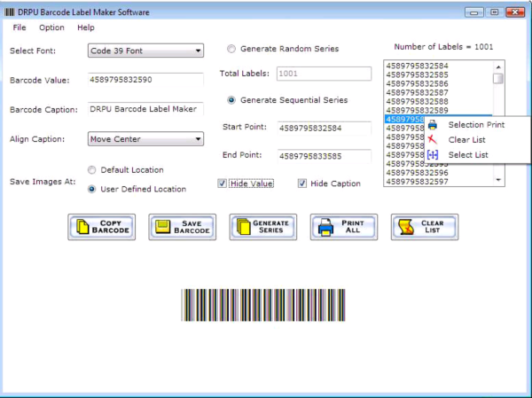This screenshot has height=398, width=532.
Task: Click the bracket icon beside Select List
Action: point(433,155)
